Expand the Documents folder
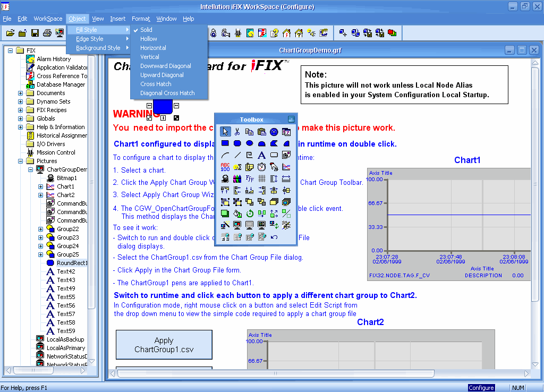 click(x=21, y=93)
